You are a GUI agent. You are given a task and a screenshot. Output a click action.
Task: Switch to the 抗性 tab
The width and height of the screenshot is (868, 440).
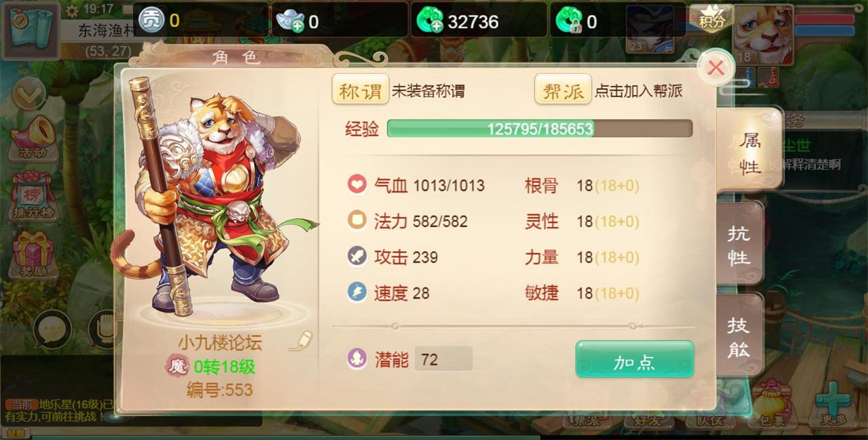coord(739,245)
